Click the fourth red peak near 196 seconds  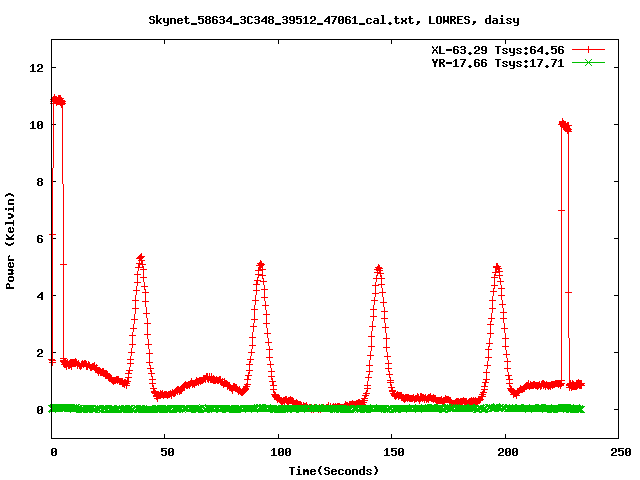pos(497,268)
